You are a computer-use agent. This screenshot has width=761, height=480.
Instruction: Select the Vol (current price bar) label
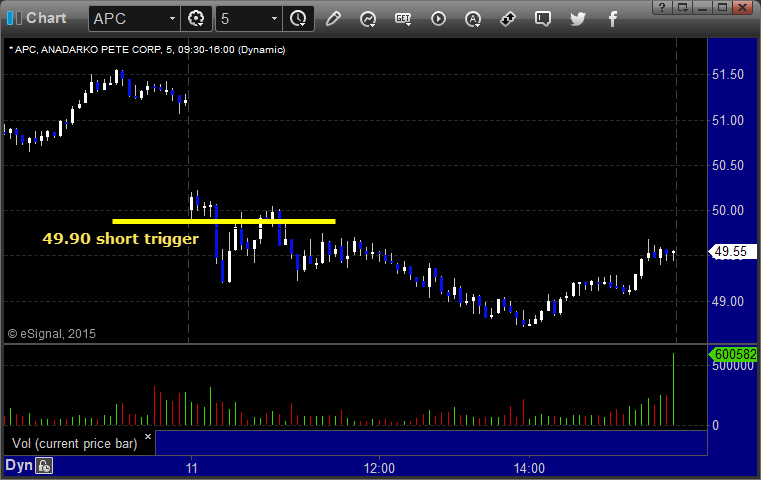coord(75,444)
